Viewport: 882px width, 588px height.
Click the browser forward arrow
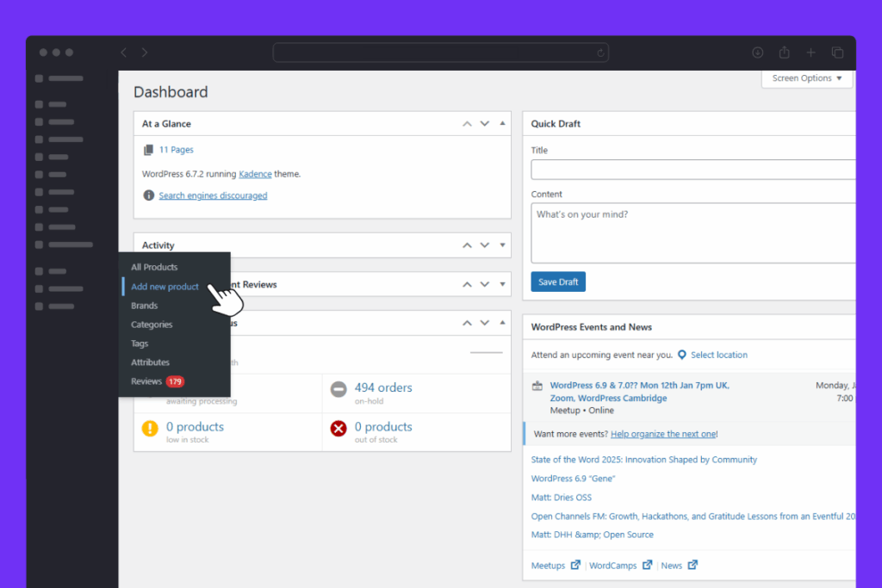pos(144,53)
